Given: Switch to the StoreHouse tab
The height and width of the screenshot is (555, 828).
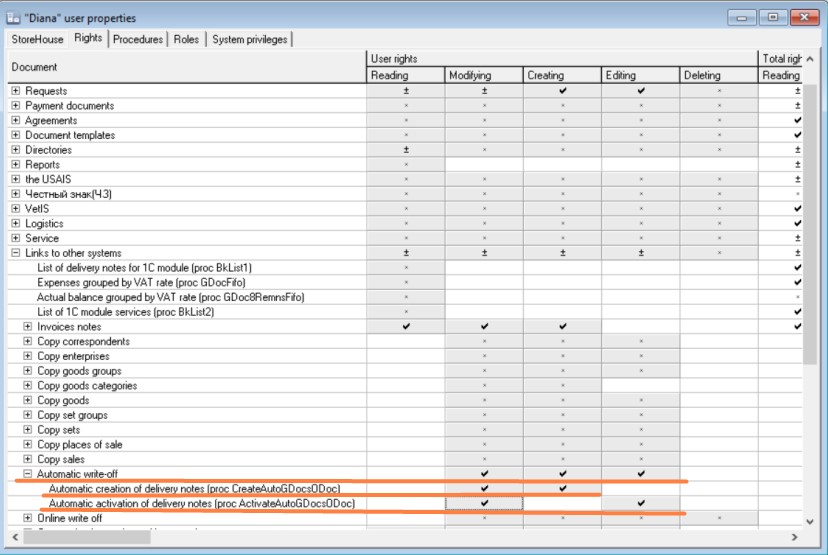Looking at the screenshot, I should pyautogui.click(x=37, y=40).
